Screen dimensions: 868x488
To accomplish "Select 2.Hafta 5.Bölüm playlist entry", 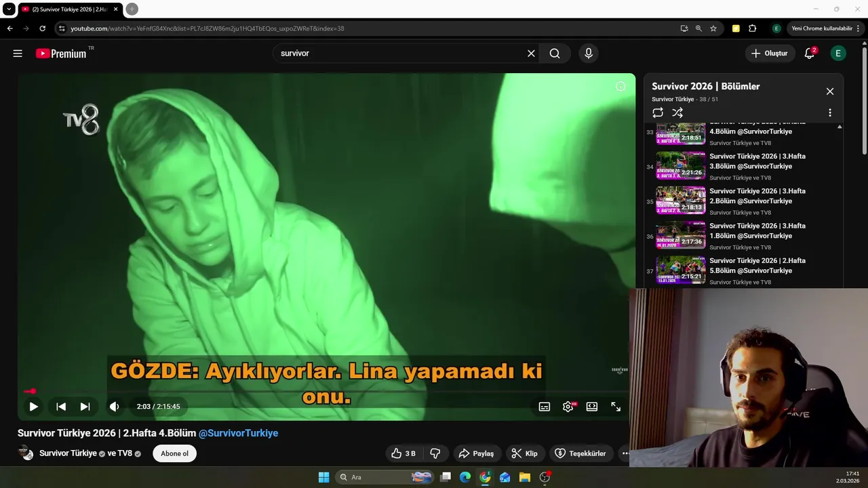I will (743, 270).
